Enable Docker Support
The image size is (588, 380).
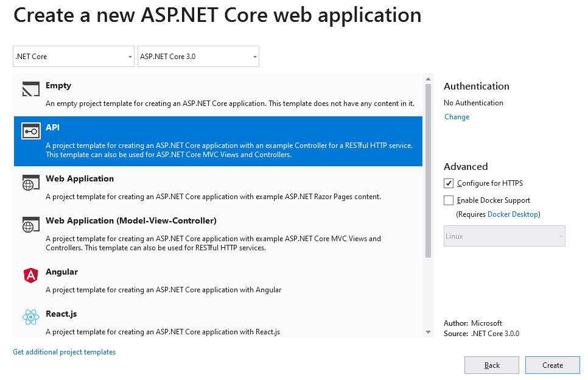(x=449, y=200)
